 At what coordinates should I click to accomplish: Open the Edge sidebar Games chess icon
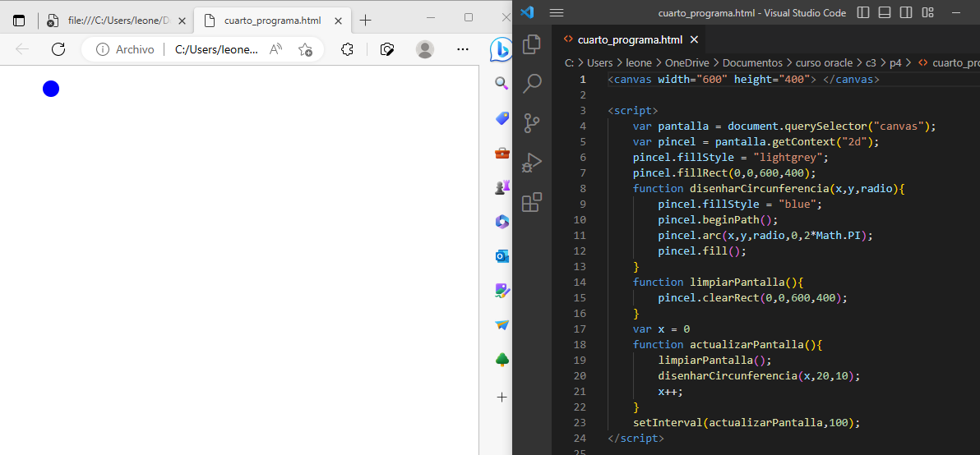pos(502,187)
